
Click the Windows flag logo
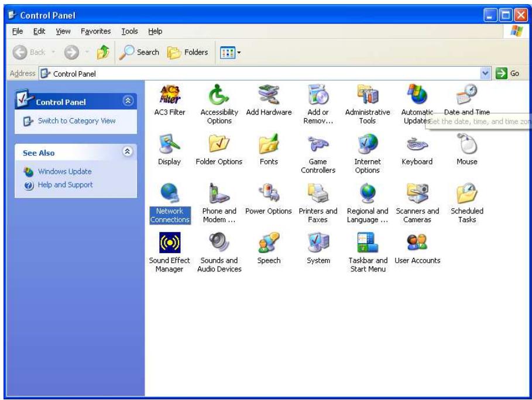pos(516,31)
